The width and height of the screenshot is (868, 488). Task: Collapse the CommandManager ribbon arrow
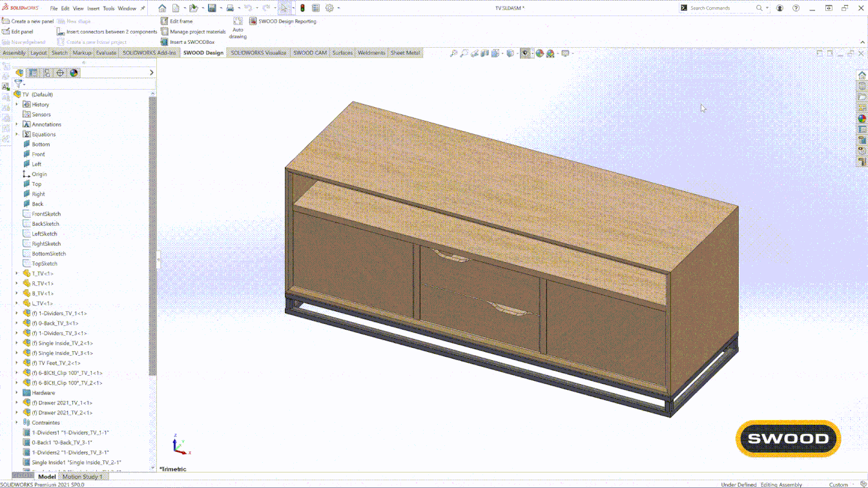[862, 43]
